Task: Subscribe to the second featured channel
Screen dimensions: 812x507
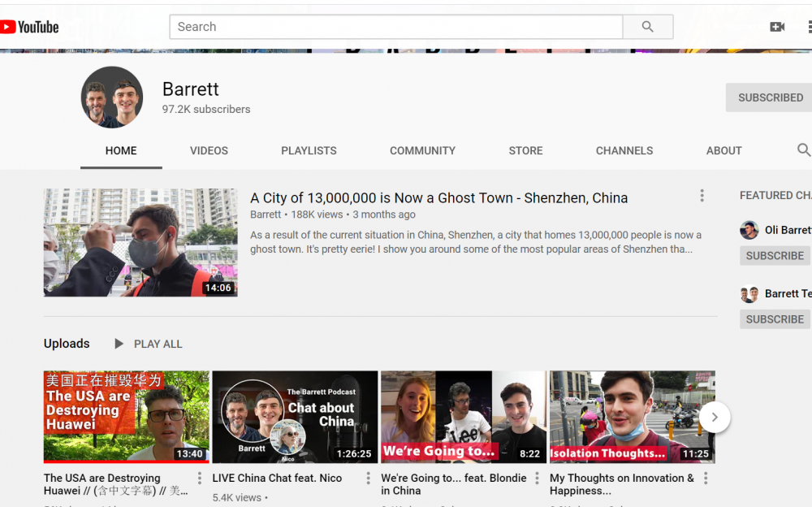Action: tap(775, 319)
